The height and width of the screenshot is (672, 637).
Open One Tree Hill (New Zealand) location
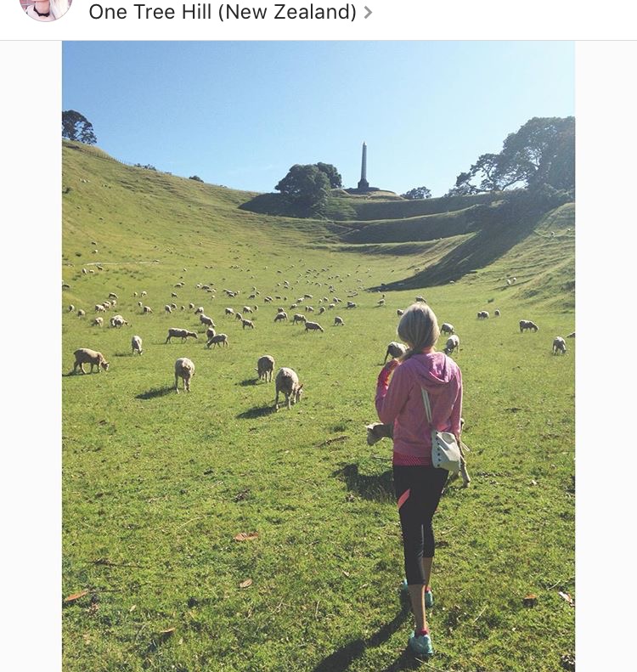223,12
